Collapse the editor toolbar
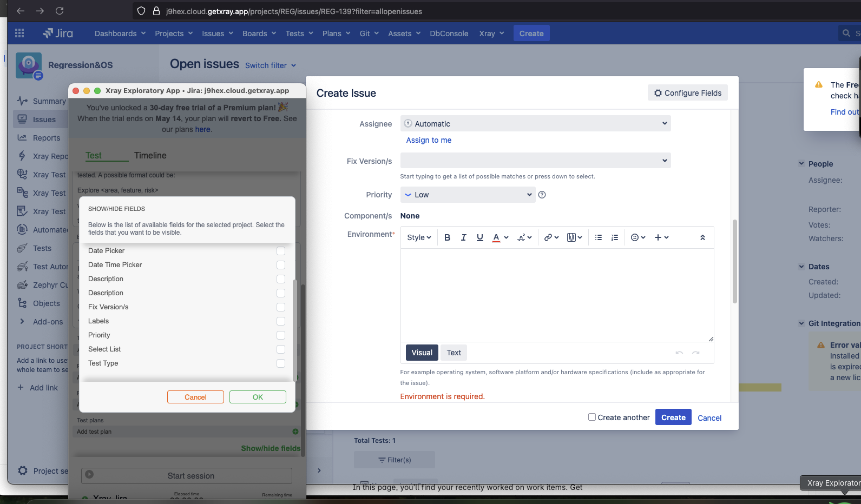Screen dimensions: 861x504 702,237
